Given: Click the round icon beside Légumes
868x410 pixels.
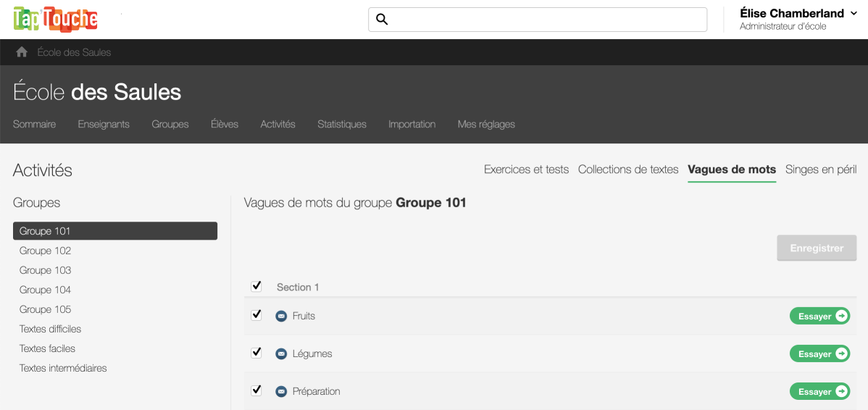Looking at the screenshot, I should [281, 354].
